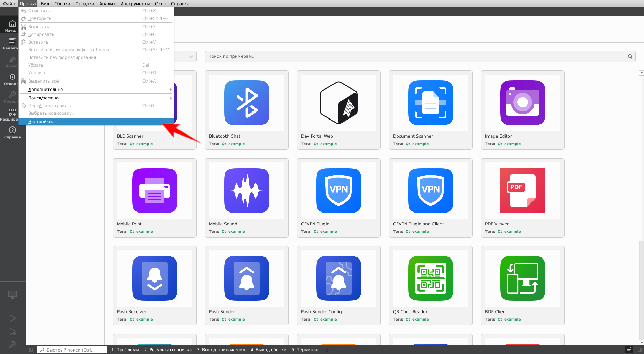Image resolution: width=644 pixels, height=354 pixels.
Task: Switch to the Debug (Отладка) mode icon
Action: (12, 79)
